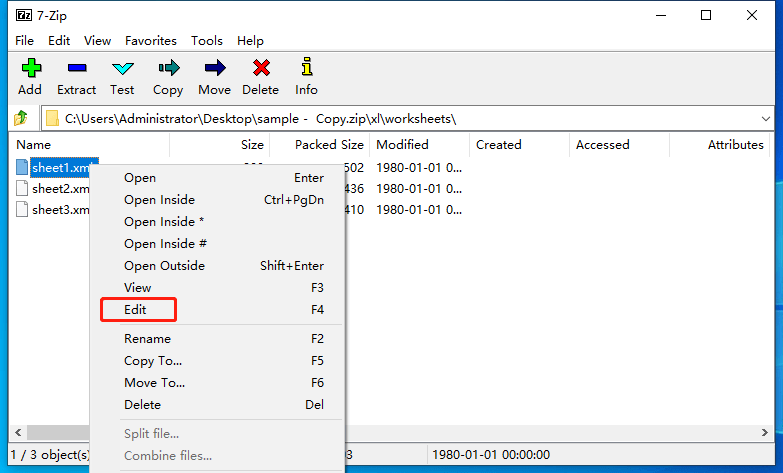Select the sheet3.xml file icon

coord(22,209)
